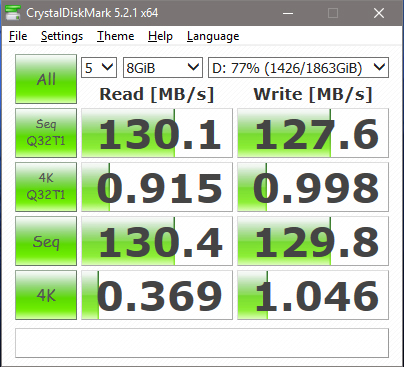Run the Seq test button
The image size is (404, 367).
46,241
